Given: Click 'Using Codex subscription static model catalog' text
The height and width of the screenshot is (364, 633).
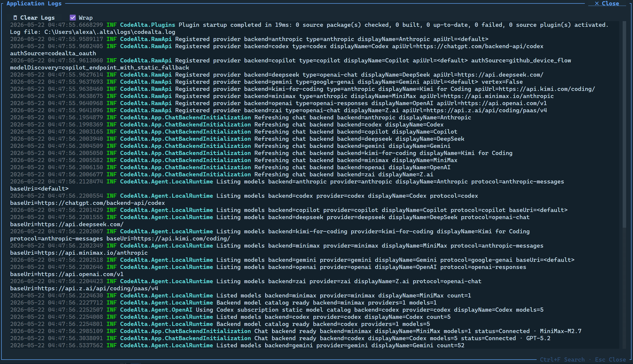Looking at the screenshot, I should [x=273, y=310].
